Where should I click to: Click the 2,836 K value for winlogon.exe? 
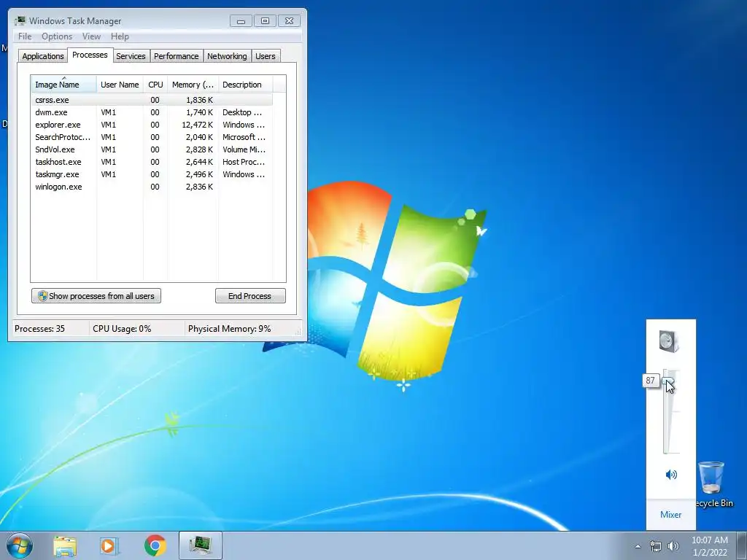click(199, 187)
